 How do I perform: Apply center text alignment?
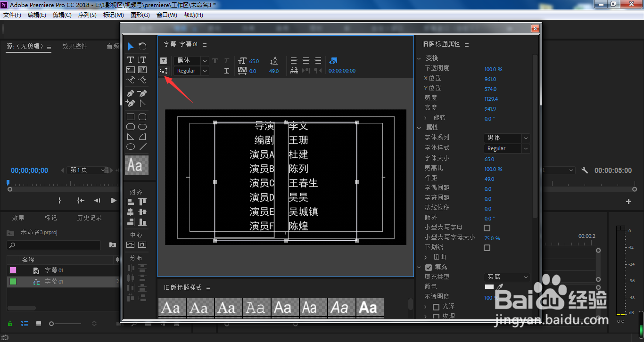point(306,61)
